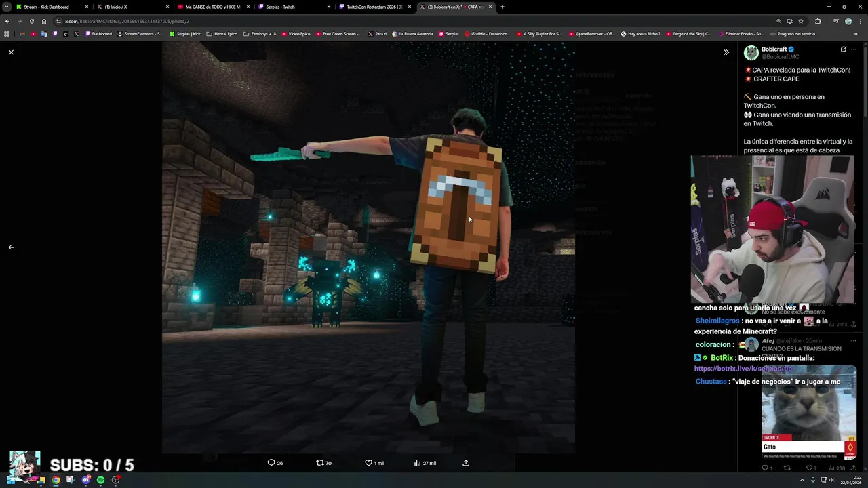Open the Gmail bookmark icon
Screen dimensions: 868x488
point(22,34)
